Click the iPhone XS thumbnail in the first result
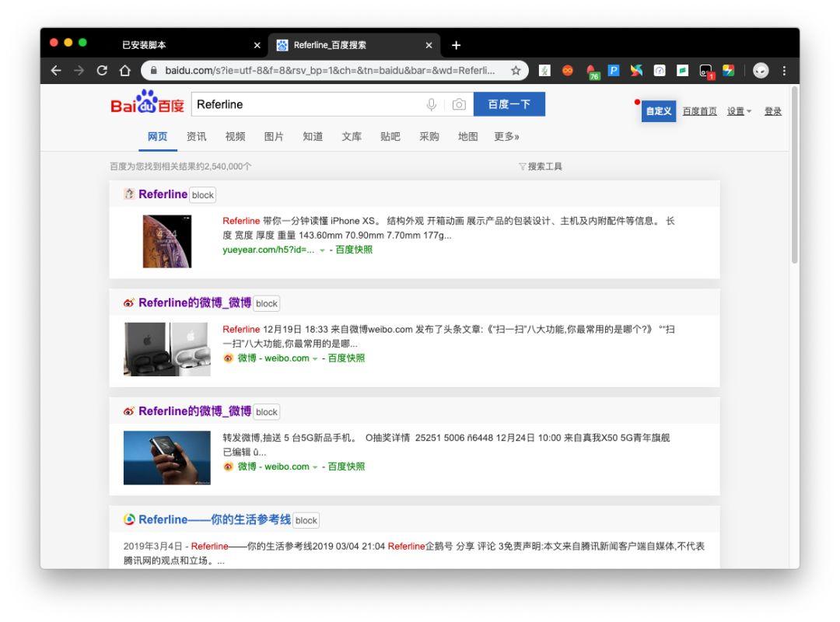This screenshot has height=622, width=840. point(166,241)
